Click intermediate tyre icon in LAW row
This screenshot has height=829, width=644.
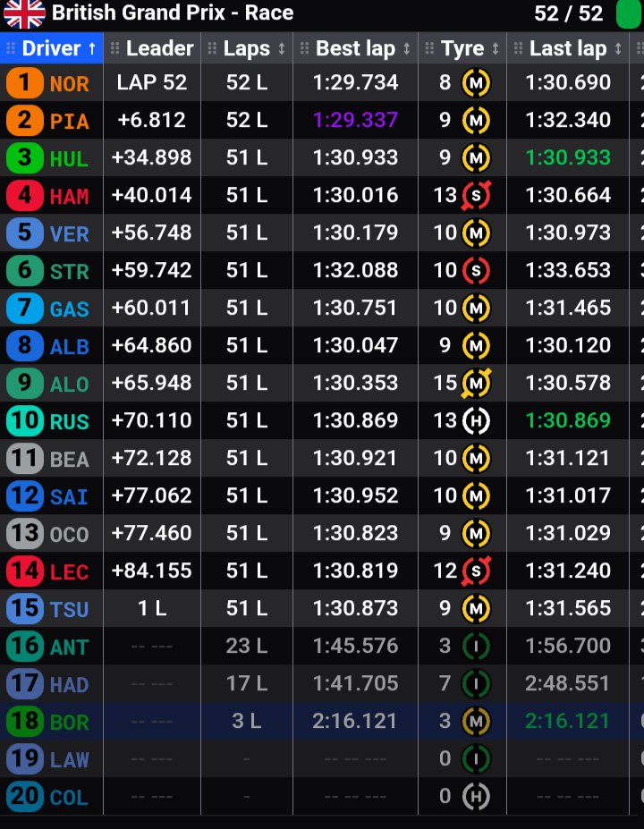click(476, 758)
